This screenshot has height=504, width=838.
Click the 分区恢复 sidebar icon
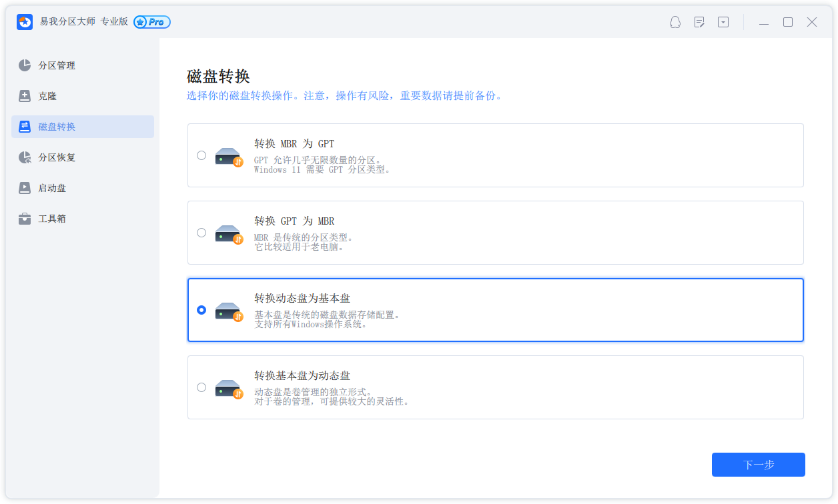click(x=25, y=157)
